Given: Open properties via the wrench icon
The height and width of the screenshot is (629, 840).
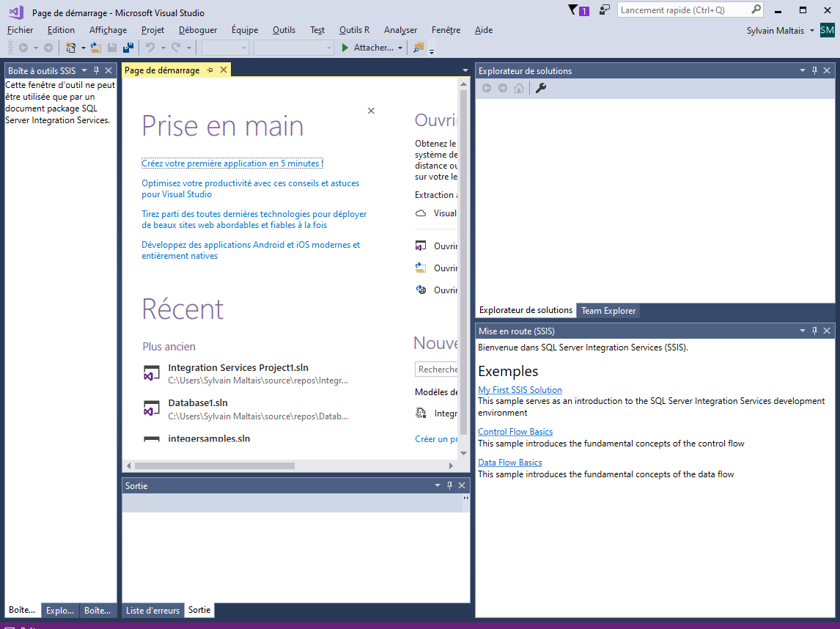Looking at the screenshot, I should pyautogui.click(x=540, y=88).
